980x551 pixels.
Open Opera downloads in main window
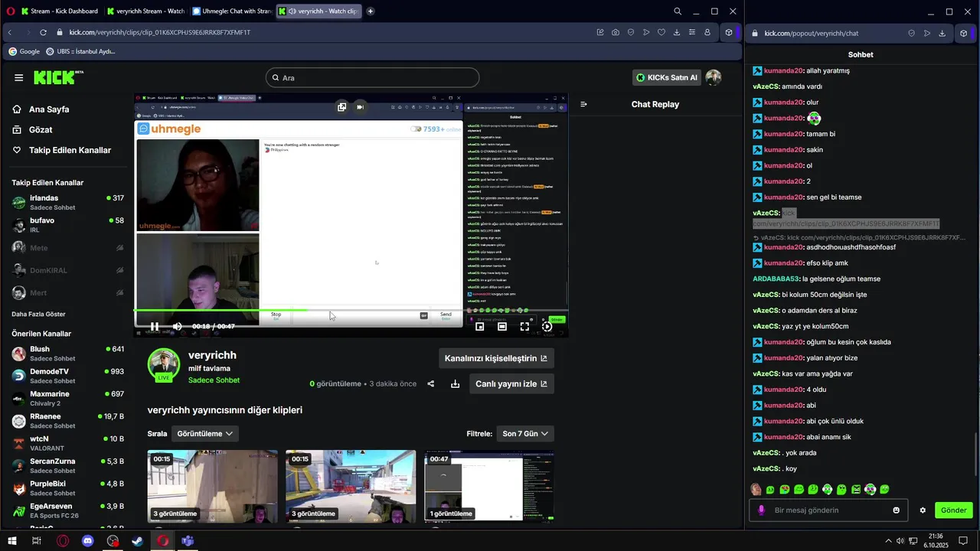677,32
